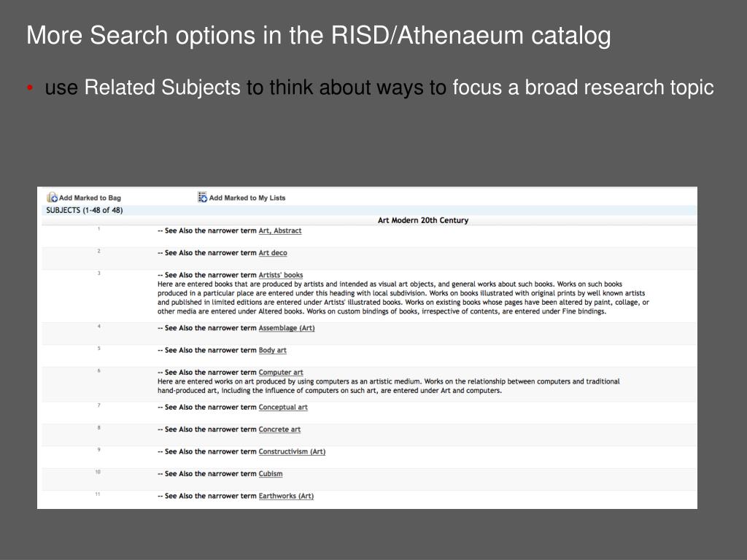Click the Artists' books scope note paragraph
Screen dimensions: 747x560
click(x=403, y=297)
